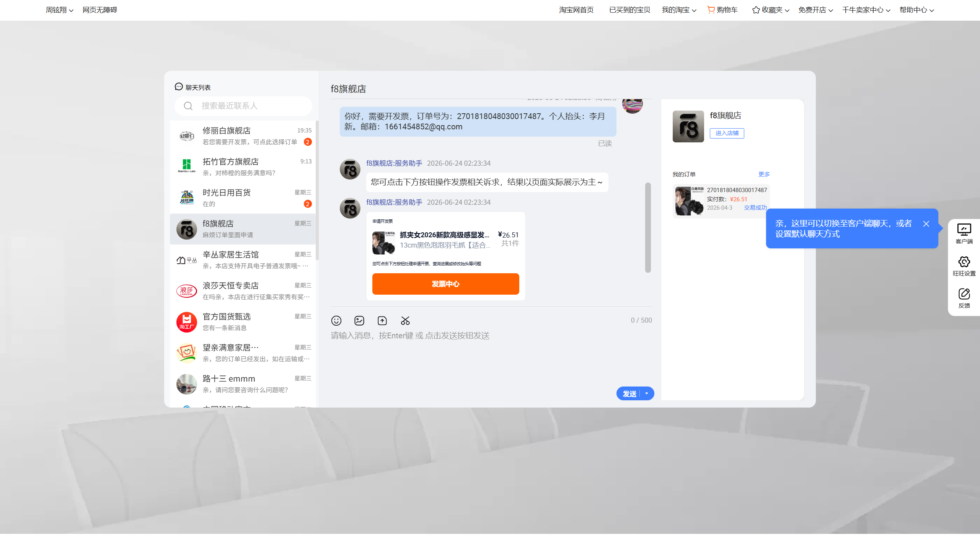Select f8旗舰店 conversation in list
The image size is (980, 535).
coord(243,229)
